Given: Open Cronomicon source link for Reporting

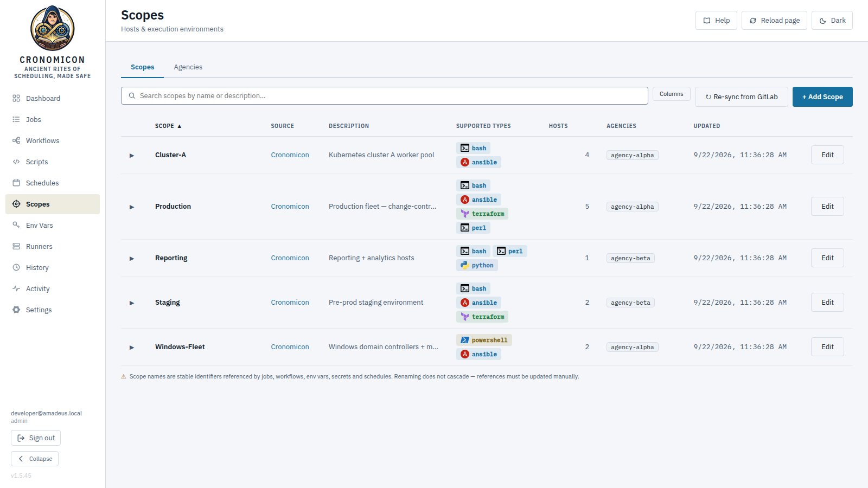Looking at the screenshot, I should tap(290, 258).
